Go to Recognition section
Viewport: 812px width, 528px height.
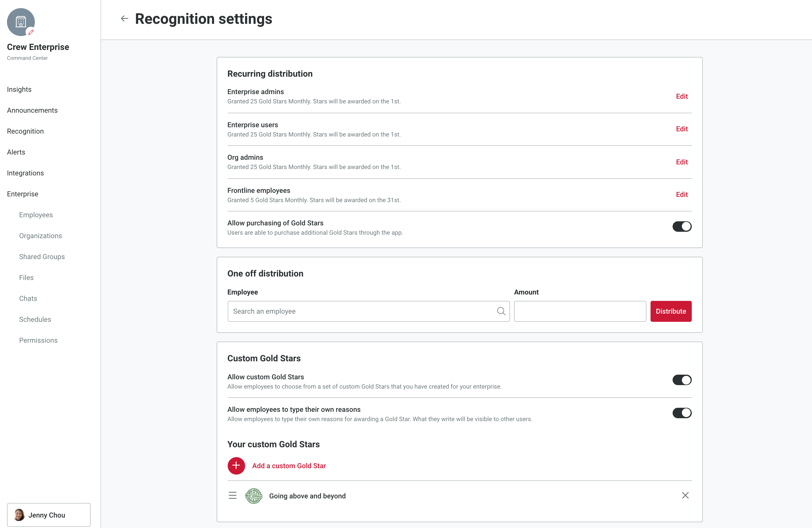pos(25,131)
